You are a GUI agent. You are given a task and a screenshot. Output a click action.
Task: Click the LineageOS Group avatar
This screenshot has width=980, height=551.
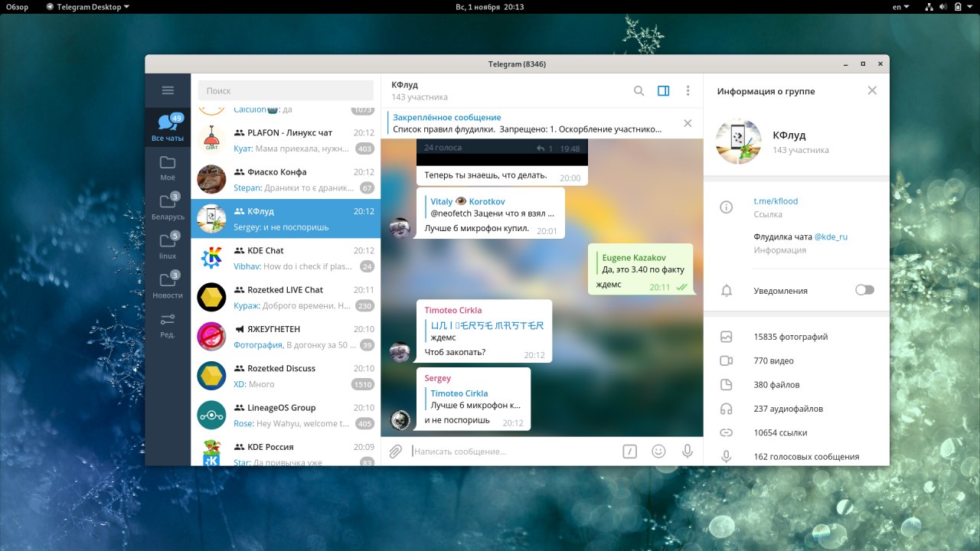coord(211,415)
